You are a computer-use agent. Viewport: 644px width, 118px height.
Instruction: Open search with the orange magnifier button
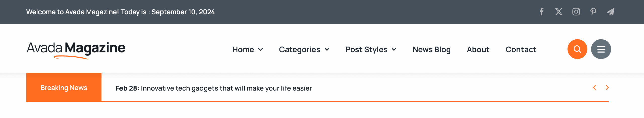(x=577, y=49)
